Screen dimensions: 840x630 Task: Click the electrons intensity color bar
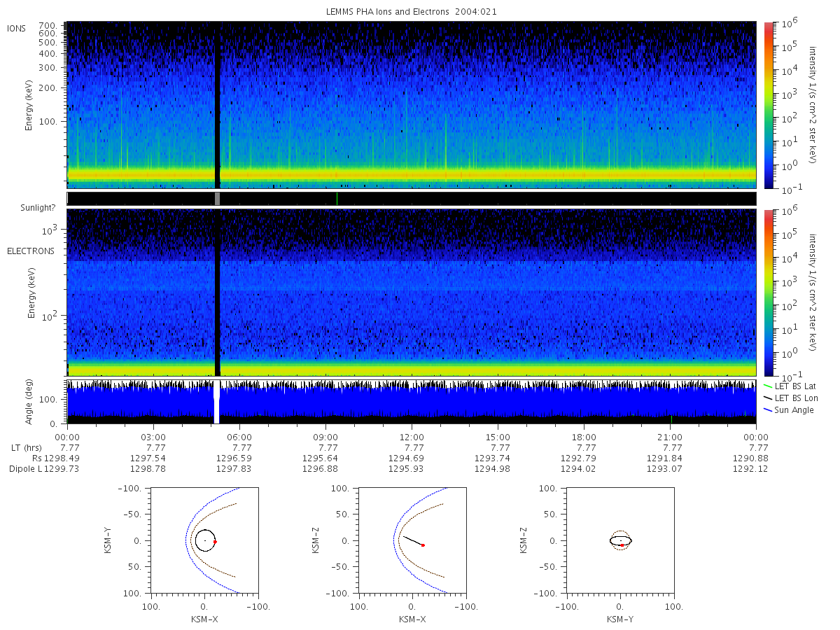768,293
